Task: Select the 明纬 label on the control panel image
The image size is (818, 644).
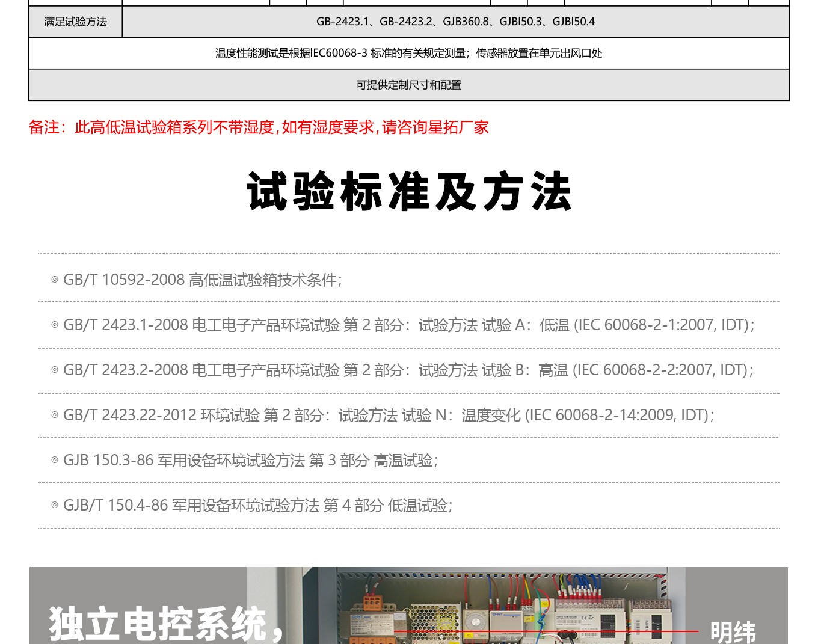Action: tap(733, 631)
